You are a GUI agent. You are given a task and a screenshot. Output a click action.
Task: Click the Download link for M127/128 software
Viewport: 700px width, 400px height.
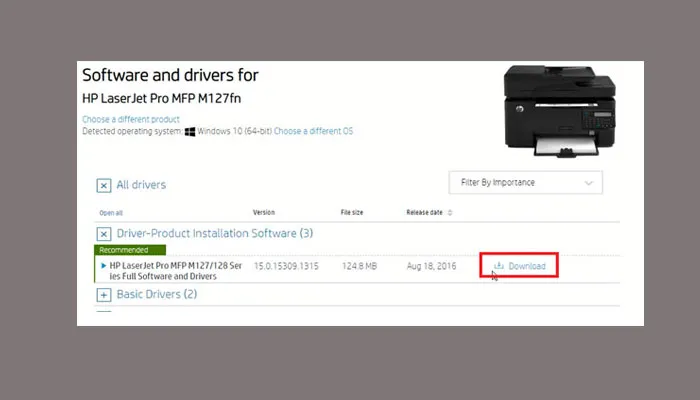click(x=527, y=266)
